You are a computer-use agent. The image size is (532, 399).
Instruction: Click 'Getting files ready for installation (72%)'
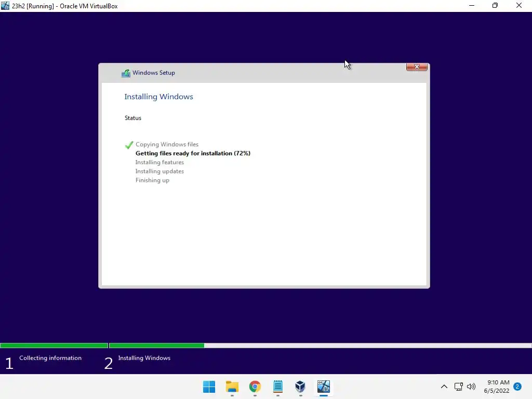(193, 153)
